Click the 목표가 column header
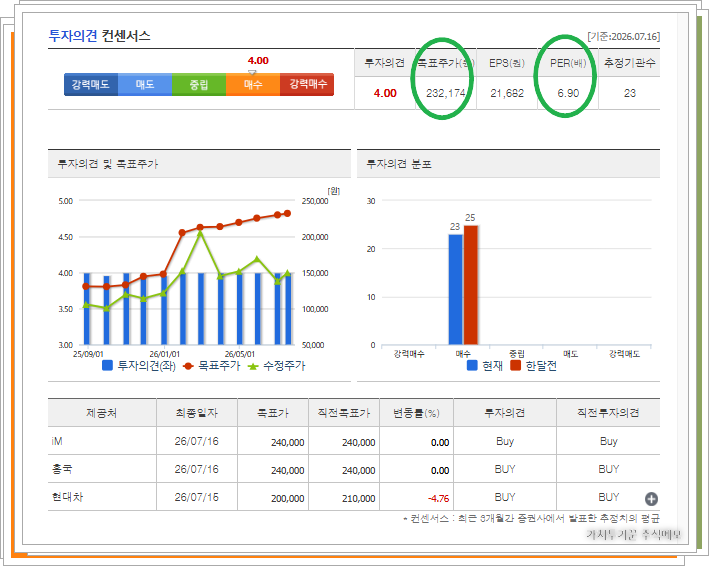The height and width of the screenshot is (566, 709). pyautogui.click(x=273, y=413)
